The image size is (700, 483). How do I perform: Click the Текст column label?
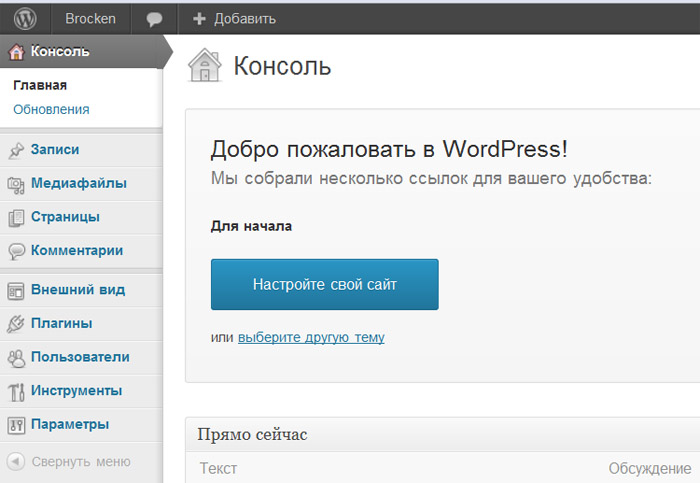tap(218, 468)
